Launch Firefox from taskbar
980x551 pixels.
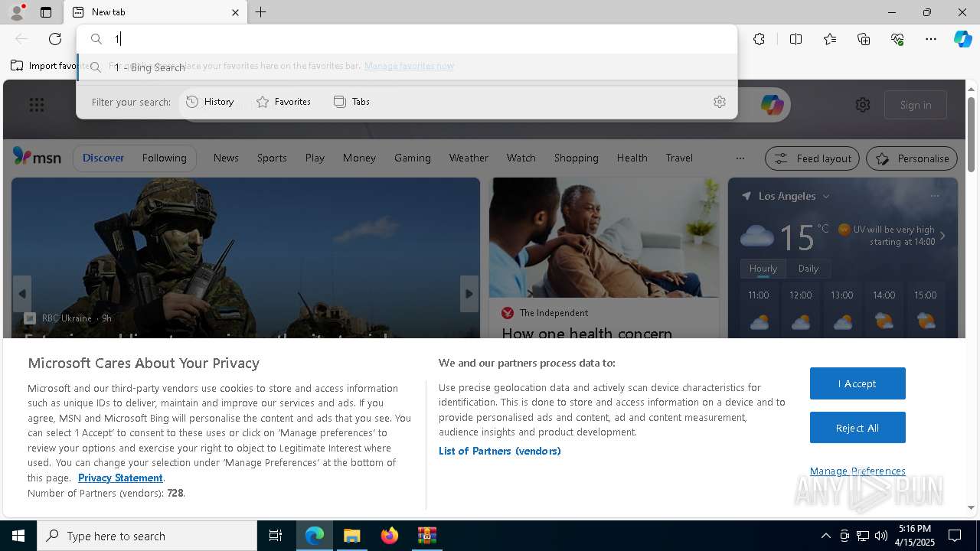[389, 536]
